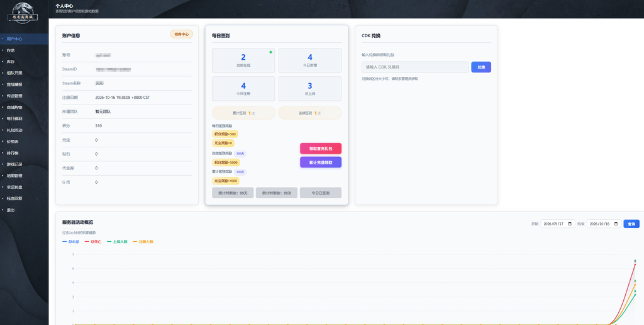Go to 残血回复 page
This screenshot has width=644, height=325.
[x=25, y=198]
